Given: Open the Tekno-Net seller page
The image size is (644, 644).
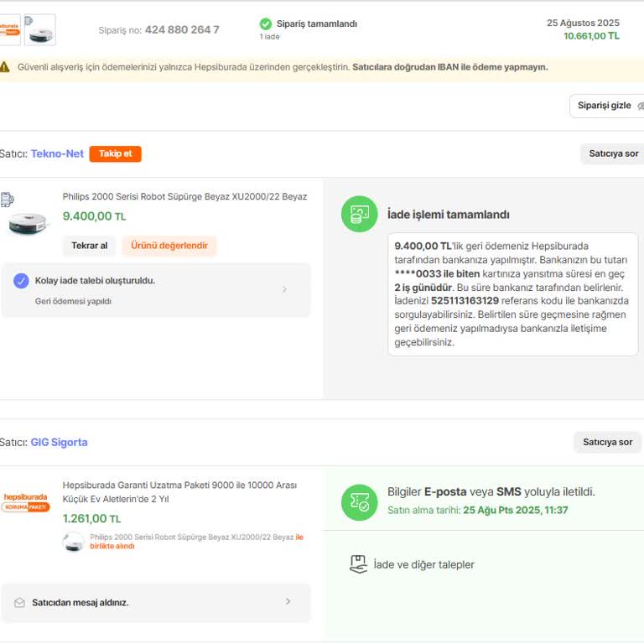Looking at the screenshot, I should [x=57, y=154].
